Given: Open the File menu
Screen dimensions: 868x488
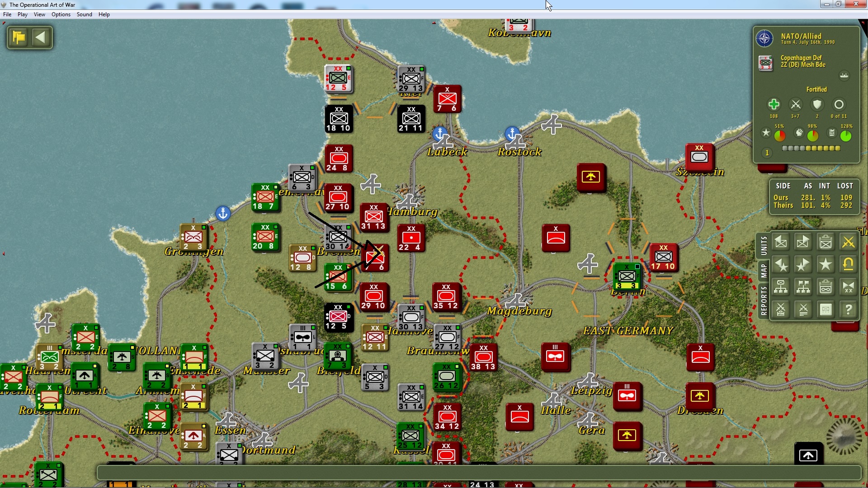Looking at the screenshot, I should pyautogui.click(x=7, y=14).
